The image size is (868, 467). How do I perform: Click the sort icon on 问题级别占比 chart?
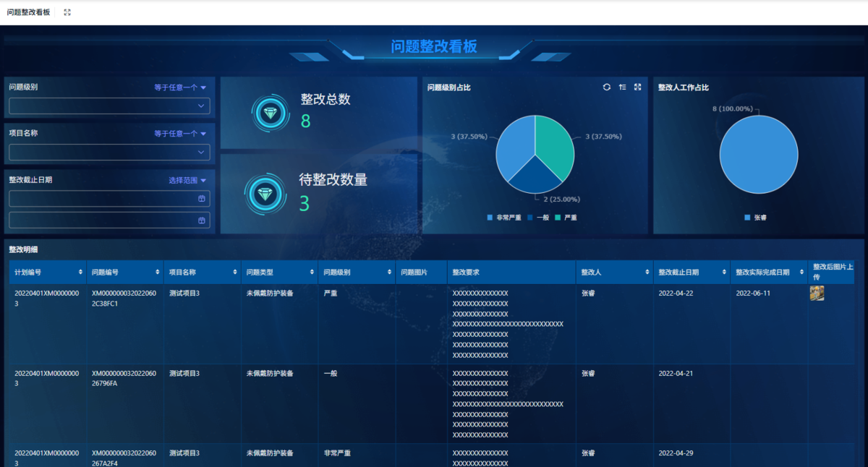622,87
